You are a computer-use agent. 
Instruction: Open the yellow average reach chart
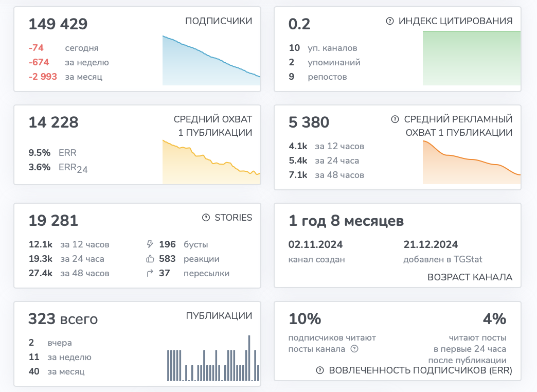(211, 162)
